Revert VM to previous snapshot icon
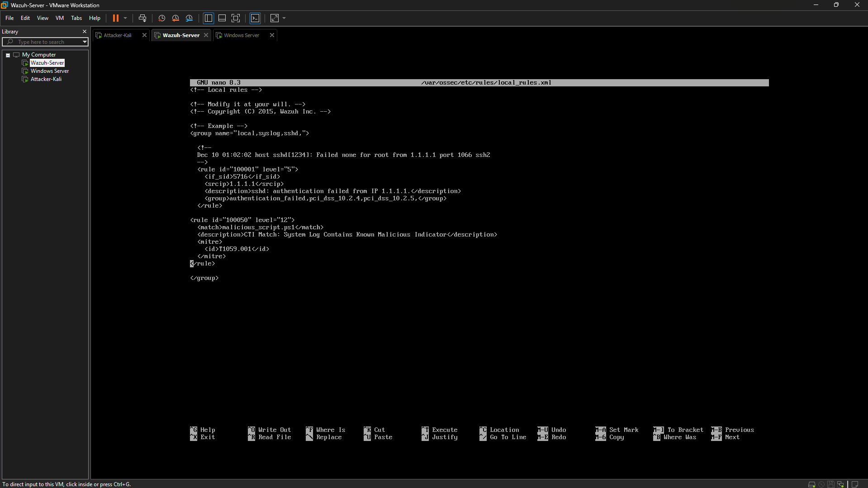This screenshot has height=488, width=868. (x=175, y=18)
